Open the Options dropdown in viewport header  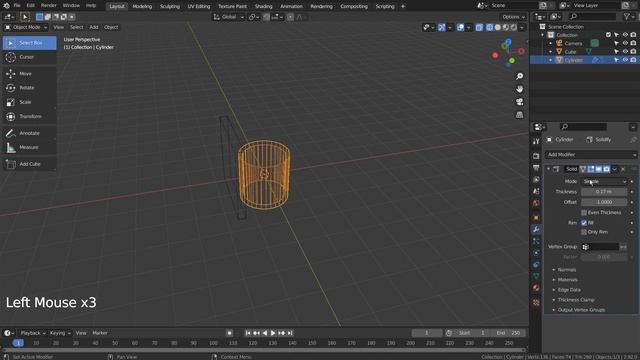tap(513, 17)
